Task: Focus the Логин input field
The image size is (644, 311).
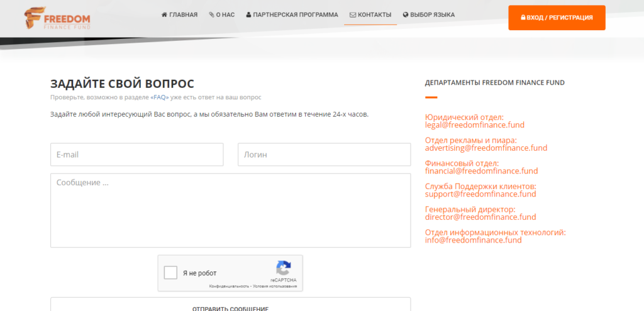Action: click(x=324, y=155)
